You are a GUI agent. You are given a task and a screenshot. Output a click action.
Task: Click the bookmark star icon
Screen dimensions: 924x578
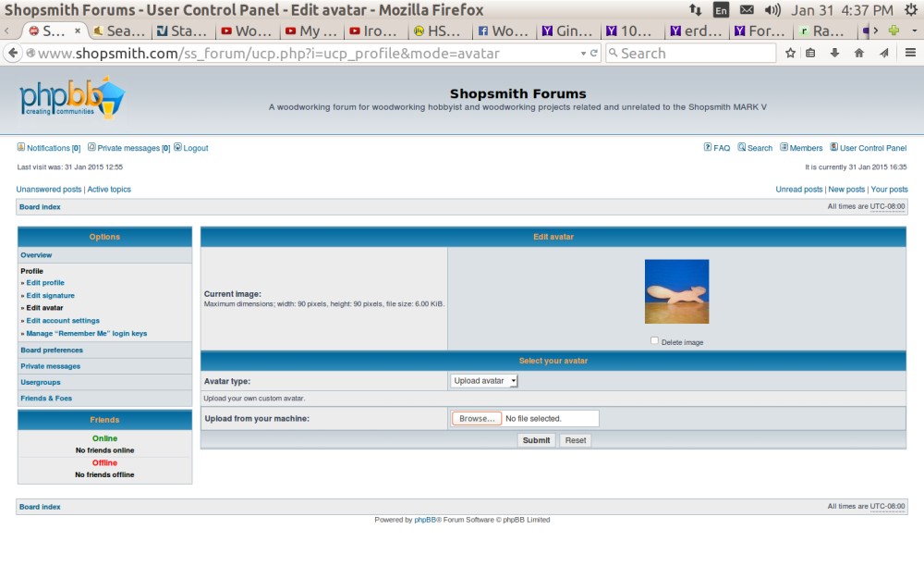point(790,53)
